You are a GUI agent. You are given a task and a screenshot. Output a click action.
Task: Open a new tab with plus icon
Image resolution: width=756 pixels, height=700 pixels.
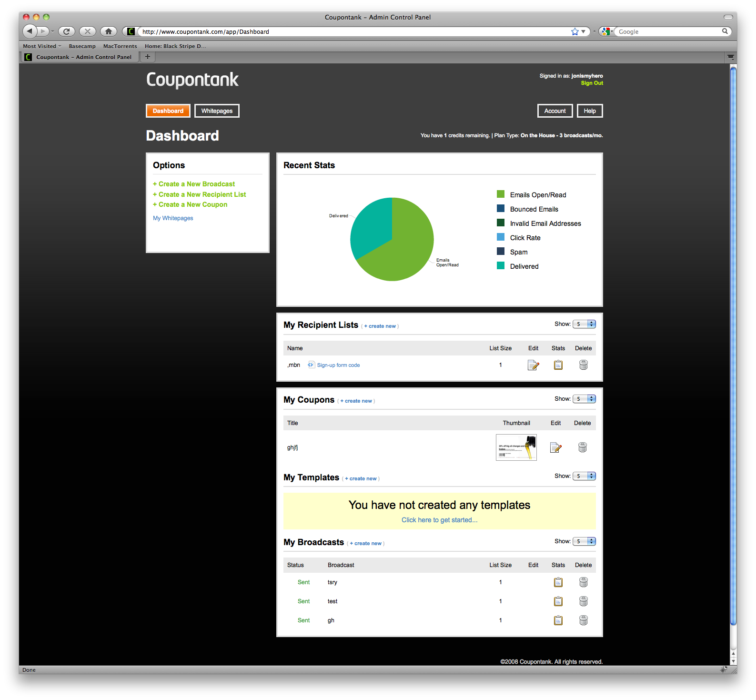pos(148,57)
